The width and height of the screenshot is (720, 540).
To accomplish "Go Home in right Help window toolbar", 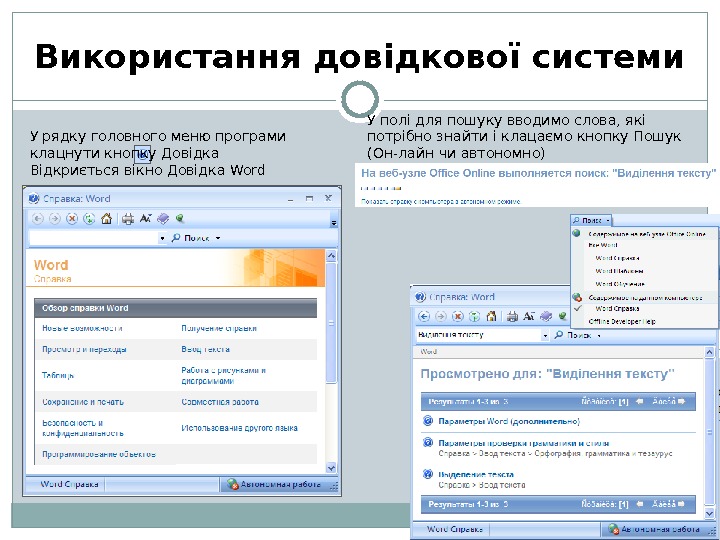I will [x=491, y=316].
